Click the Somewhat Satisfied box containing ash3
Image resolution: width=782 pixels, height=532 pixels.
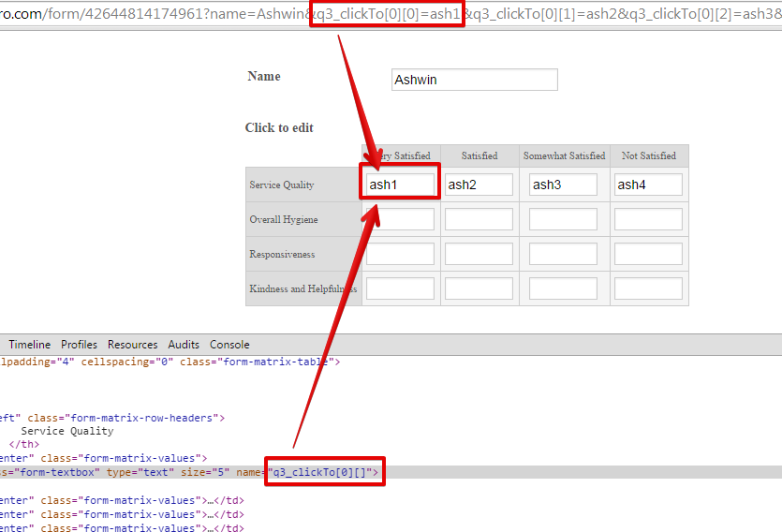tap(563, 185)
